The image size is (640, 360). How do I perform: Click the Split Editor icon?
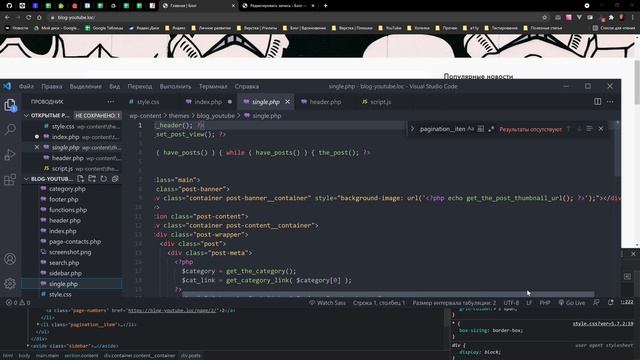(598, 102)
